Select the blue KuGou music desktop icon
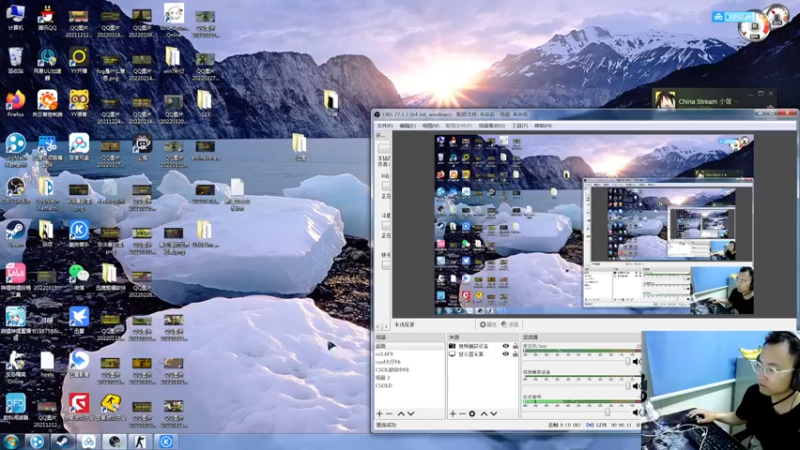The width and height of the screenshot is (800, 450). [x=79, y=234]
